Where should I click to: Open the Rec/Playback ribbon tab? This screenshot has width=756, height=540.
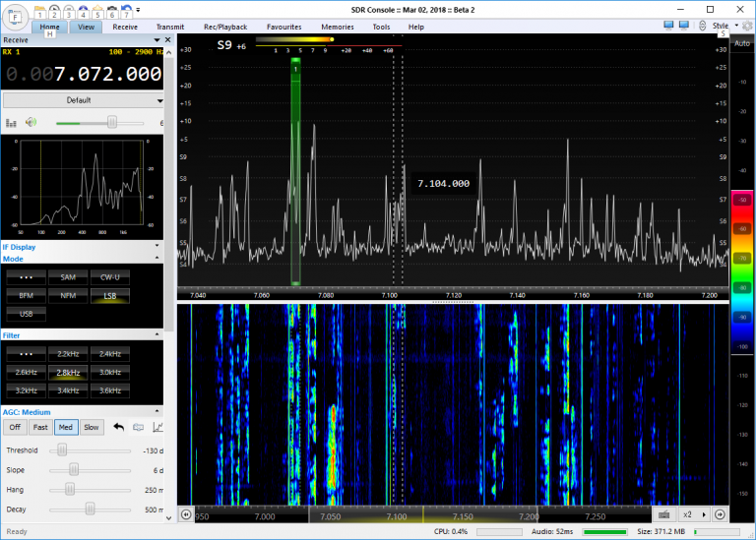point(225,27)
